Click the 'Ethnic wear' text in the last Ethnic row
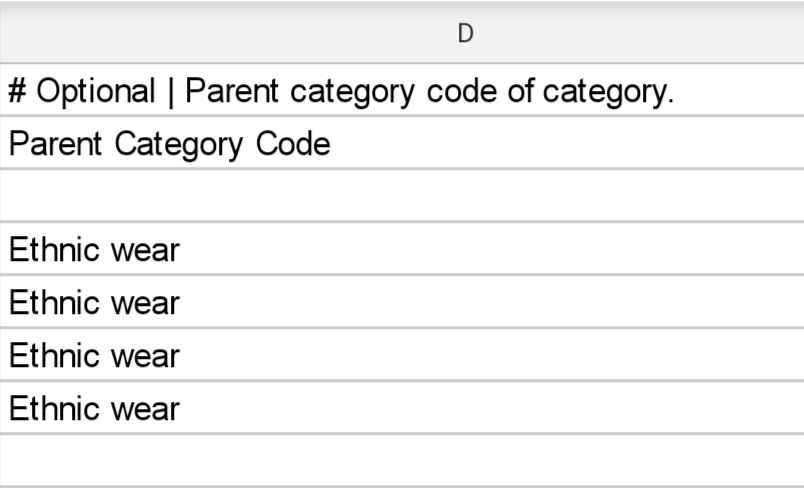Viewport: 804px width, 488px height. (94, 408)
